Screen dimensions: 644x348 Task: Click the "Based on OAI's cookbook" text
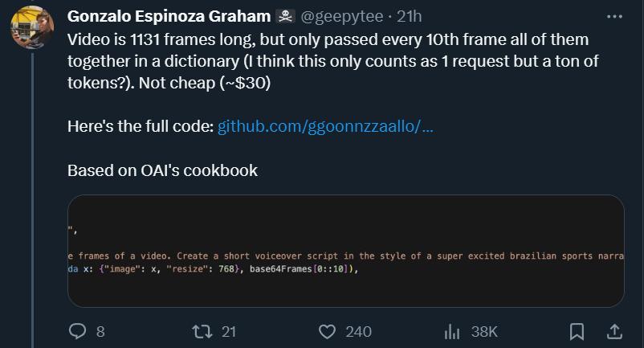[162, 170]
